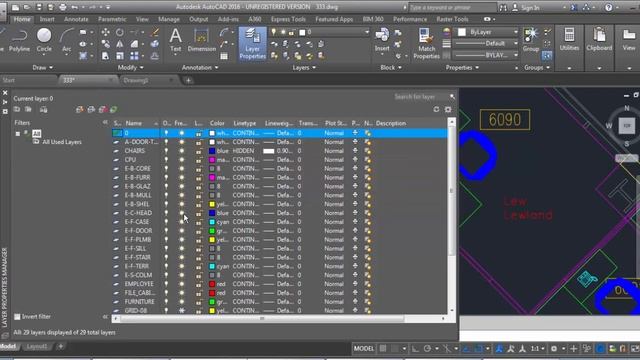Insert a Table from Annotation panel
This screenshot has width=640, height=360.
pos(224,56)
